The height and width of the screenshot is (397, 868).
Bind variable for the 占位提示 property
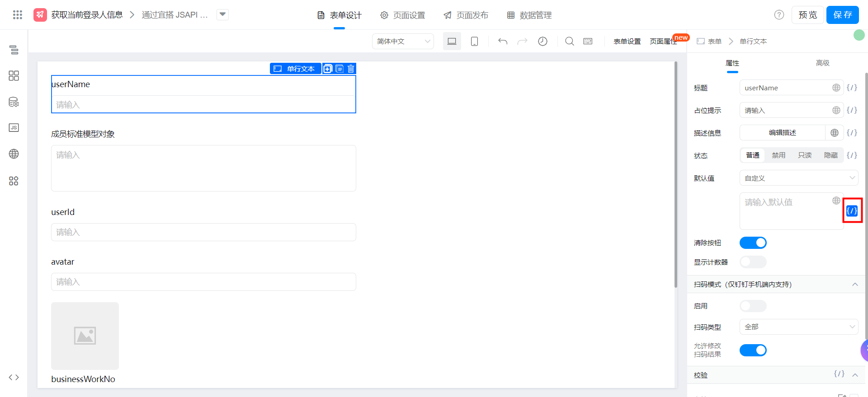pos(852,110)
